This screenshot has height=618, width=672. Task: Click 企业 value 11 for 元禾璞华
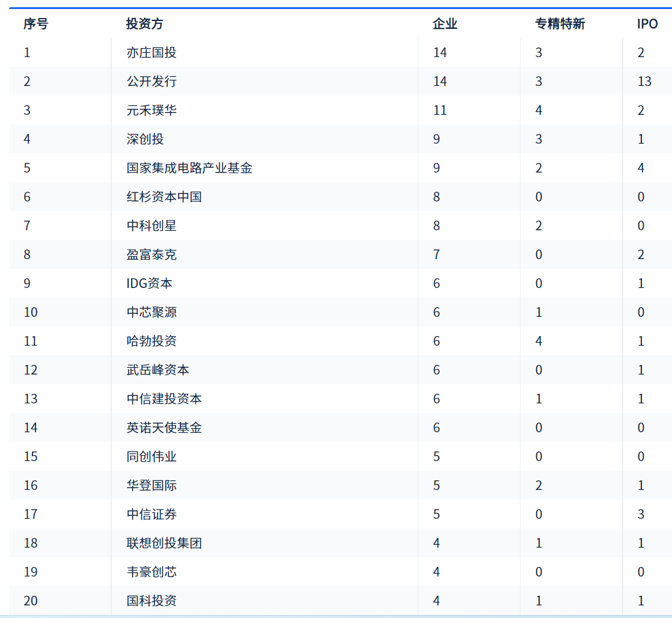pos(440,110)
